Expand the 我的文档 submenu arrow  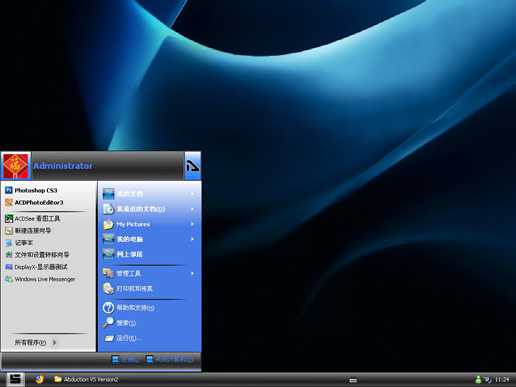[x=192, y=194]
